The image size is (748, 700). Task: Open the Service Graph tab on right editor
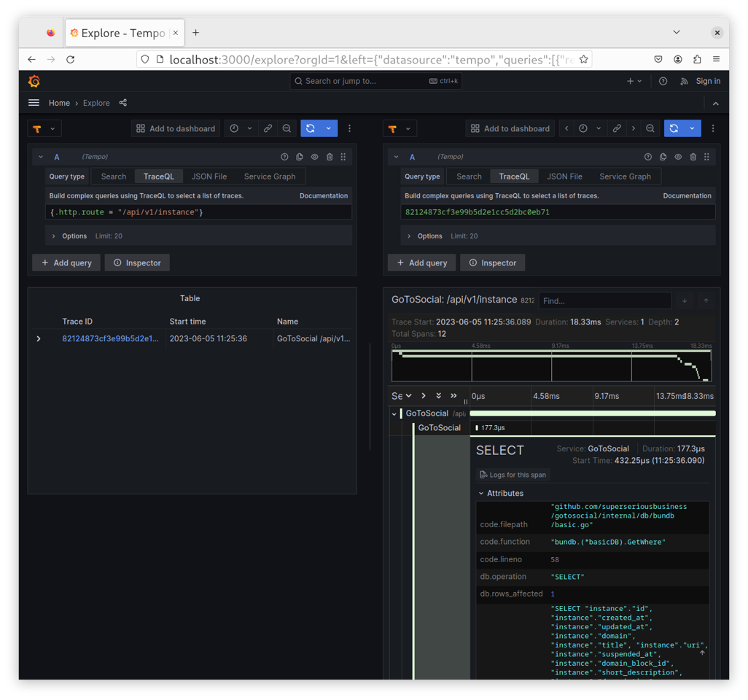click(x=626, y=176)
